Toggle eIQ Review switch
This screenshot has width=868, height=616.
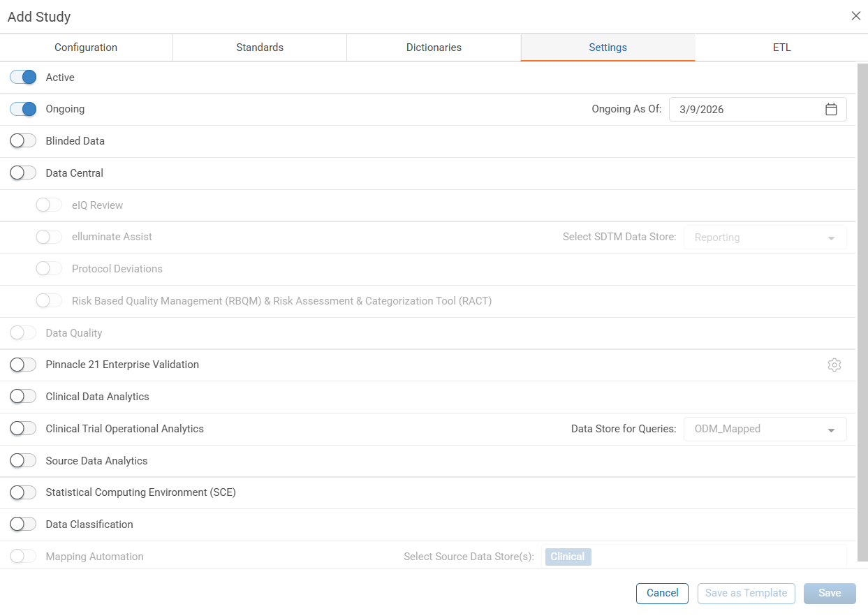coord(49,205)
